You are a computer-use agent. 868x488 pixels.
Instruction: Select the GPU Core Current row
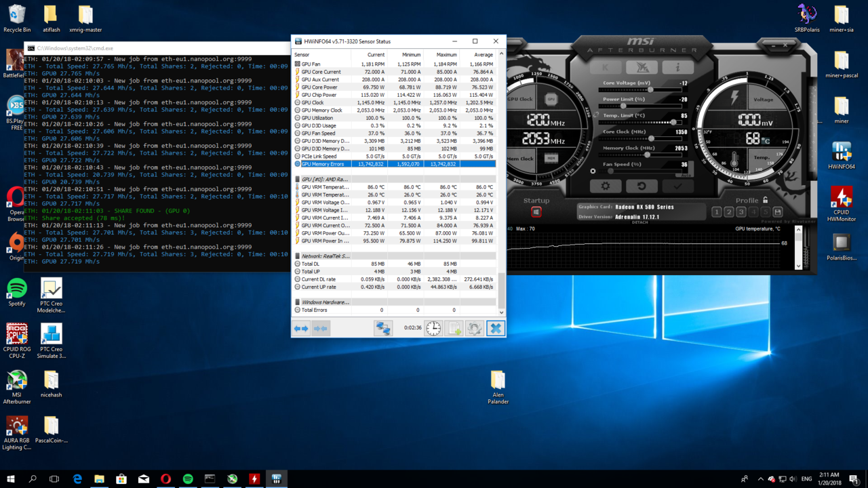click(395, 72)
